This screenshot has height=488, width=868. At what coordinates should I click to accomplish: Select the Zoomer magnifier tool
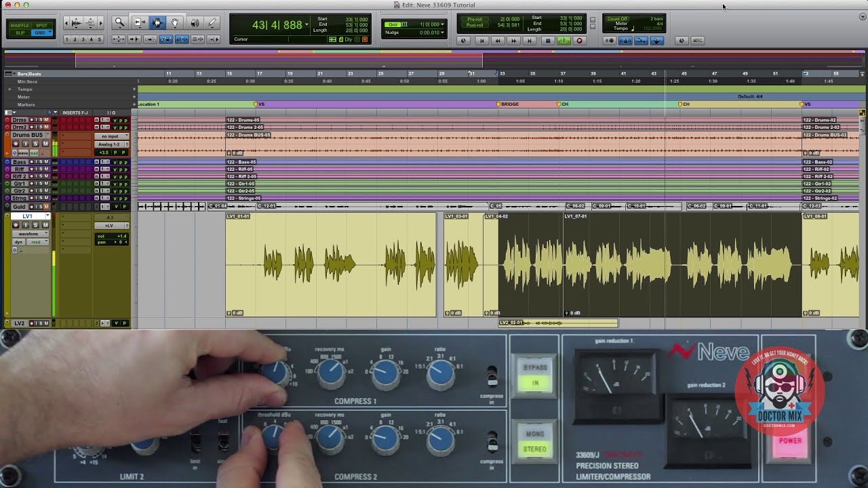pos(120,22)
